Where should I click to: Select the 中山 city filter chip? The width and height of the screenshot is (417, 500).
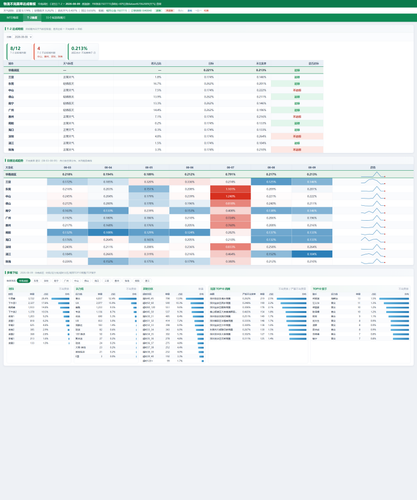76,281
